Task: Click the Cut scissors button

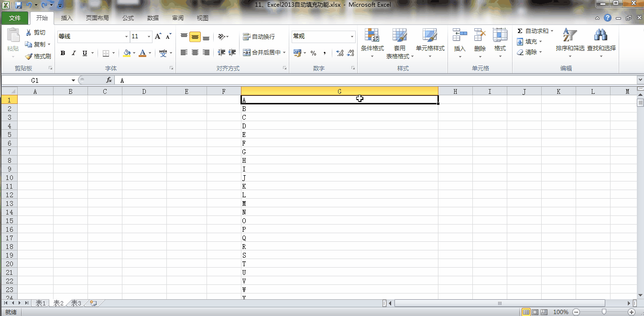Action: coord(36,33)
